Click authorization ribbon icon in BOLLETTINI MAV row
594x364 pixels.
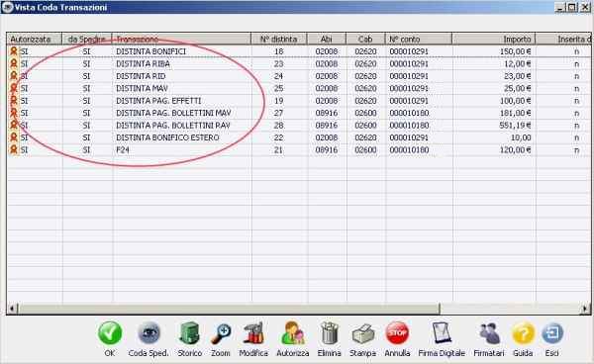click(14, 113)
